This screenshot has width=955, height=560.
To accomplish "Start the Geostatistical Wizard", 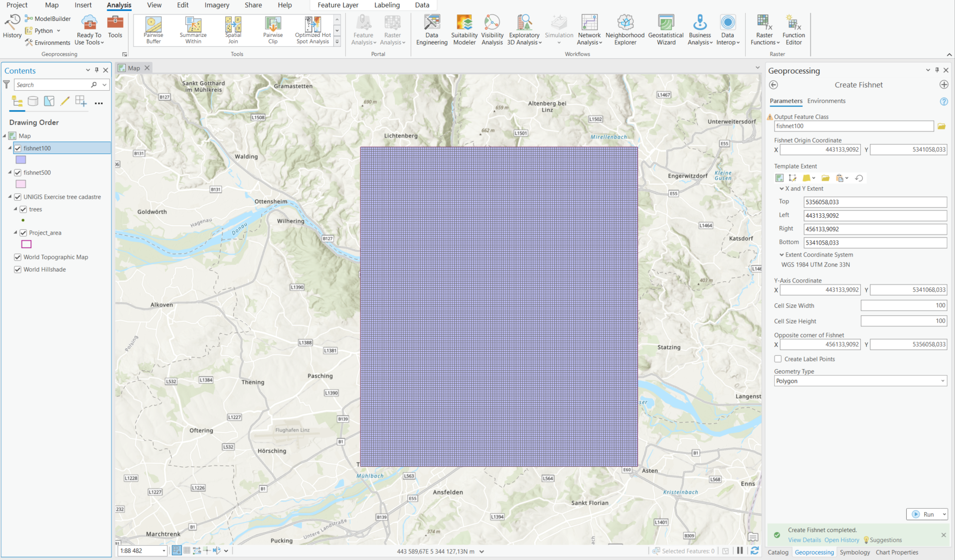I will (x=665, y=30).
